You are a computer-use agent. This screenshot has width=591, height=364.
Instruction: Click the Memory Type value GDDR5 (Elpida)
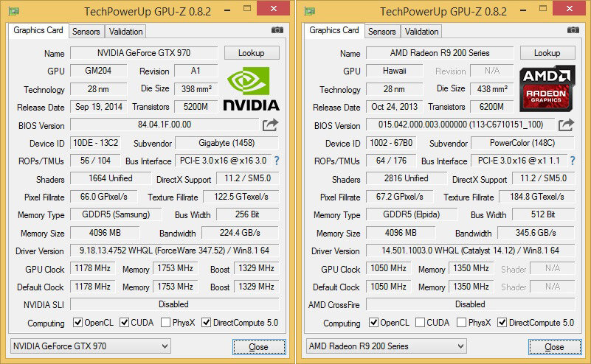coord(412,214)
